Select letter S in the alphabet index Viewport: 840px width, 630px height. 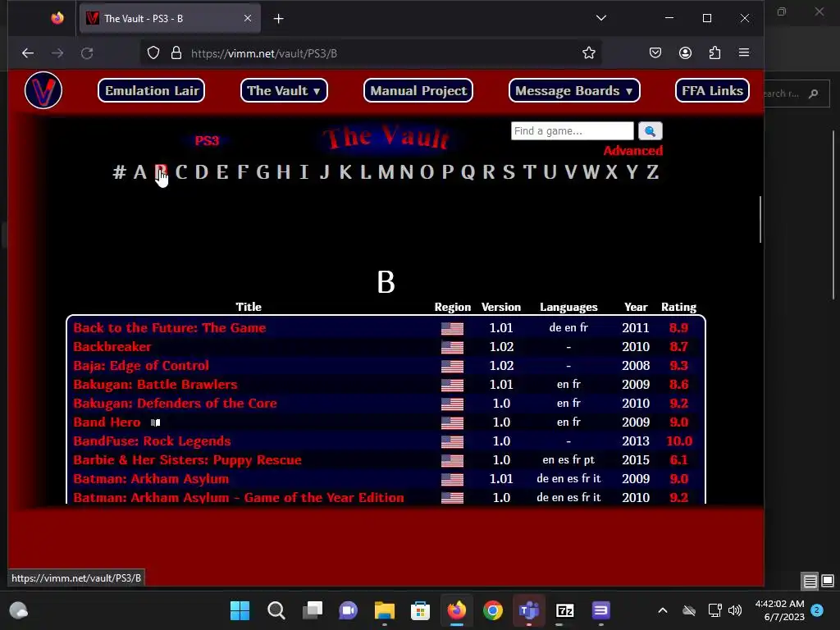509,172
